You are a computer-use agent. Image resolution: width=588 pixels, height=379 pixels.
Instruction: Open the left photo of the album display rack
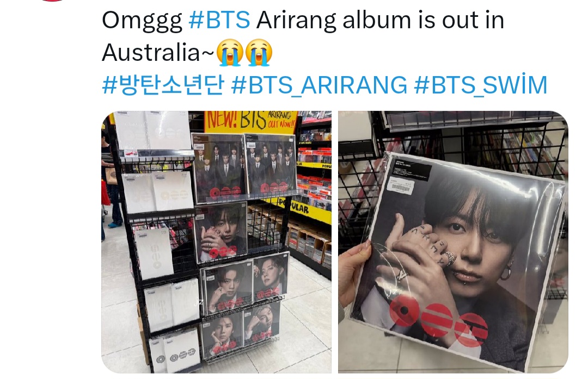point(216,242)
